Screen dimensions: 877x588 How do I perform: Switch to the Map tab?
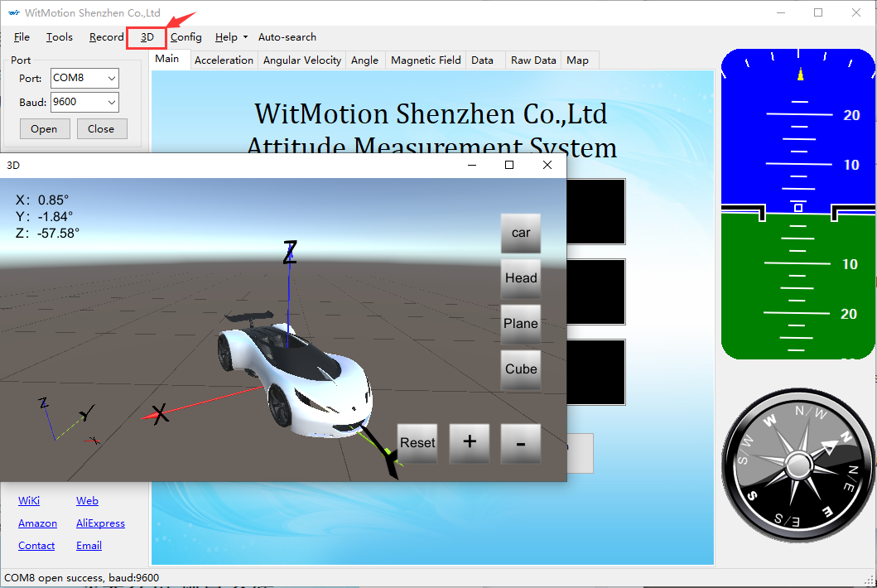point(578,60)
